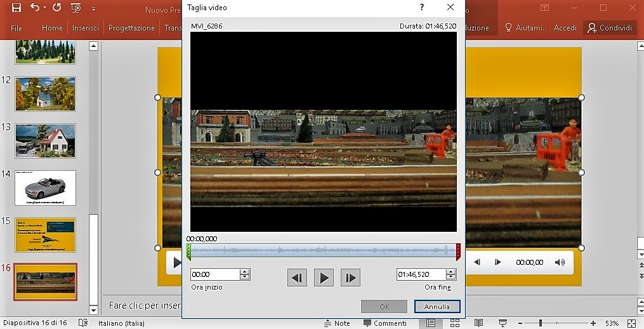Click the Condividi button
Screen dimensions: 644x329
[610, 28]
